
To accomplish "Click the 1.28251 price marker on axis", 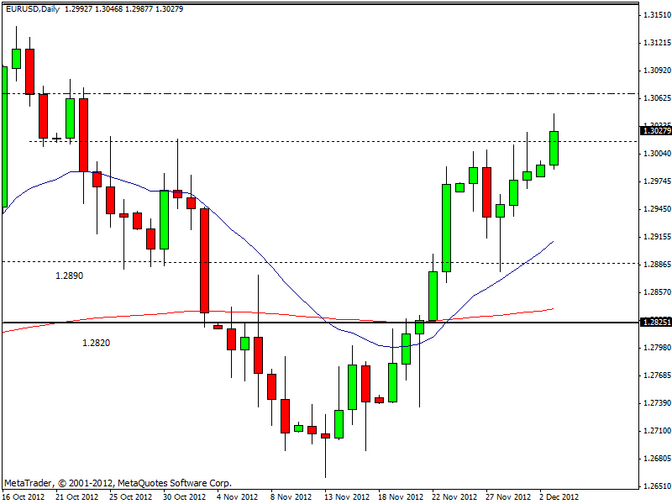I will (x=655, y=323).
